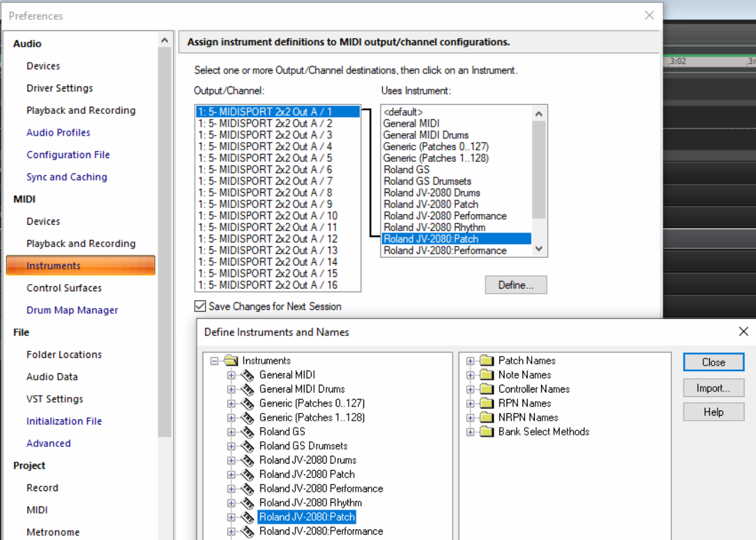Open Audio Devices preferences page
This screenshot has height=540, width=756.
pos(43,66)
